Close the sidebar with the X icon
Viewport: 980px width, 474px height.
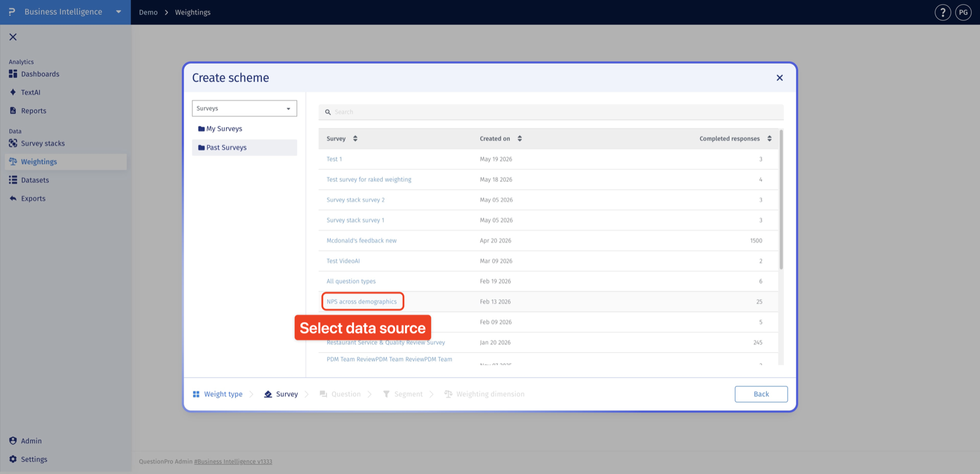point(13,37)
